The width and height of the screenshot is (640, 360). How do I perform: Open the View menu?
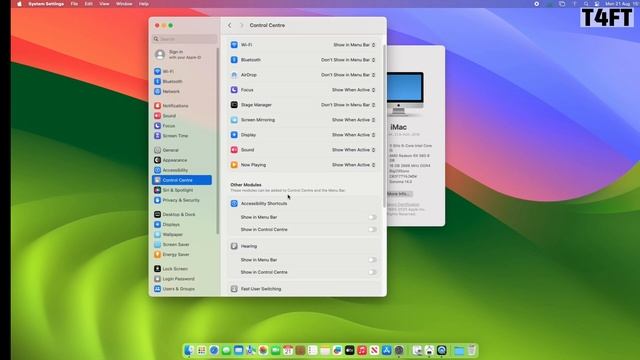pos(104,4)
